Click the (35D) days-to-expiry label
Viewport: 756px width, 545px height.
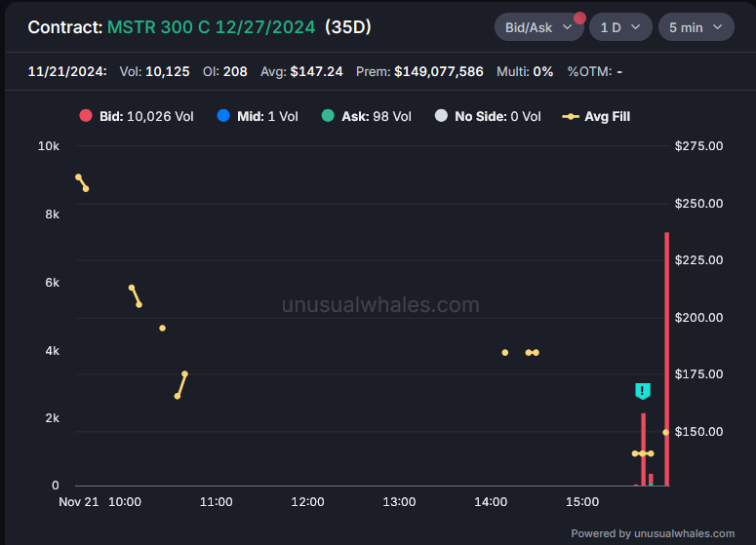(x=348, y=27)
